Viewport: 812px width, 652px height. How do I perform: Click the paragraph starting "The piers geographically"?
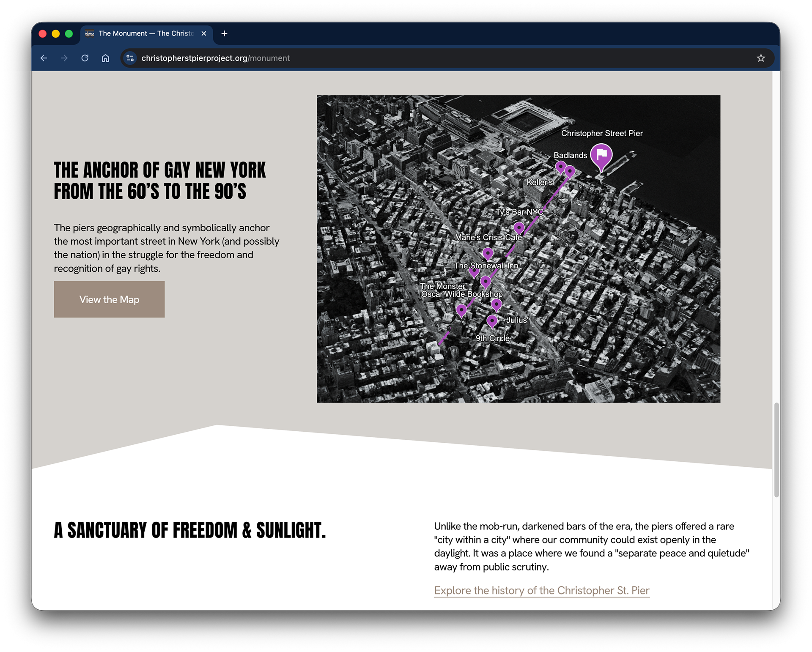point(167,248)
